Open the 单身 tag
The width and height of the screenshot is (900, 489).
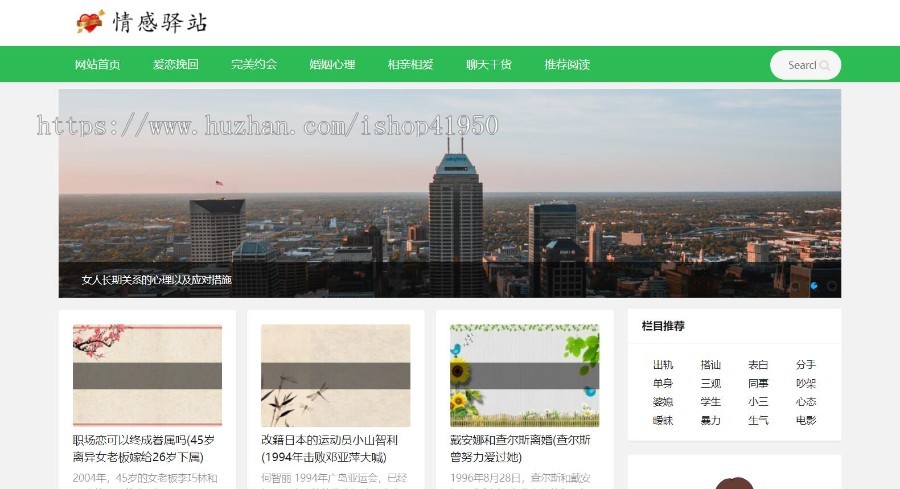(663, 383)
